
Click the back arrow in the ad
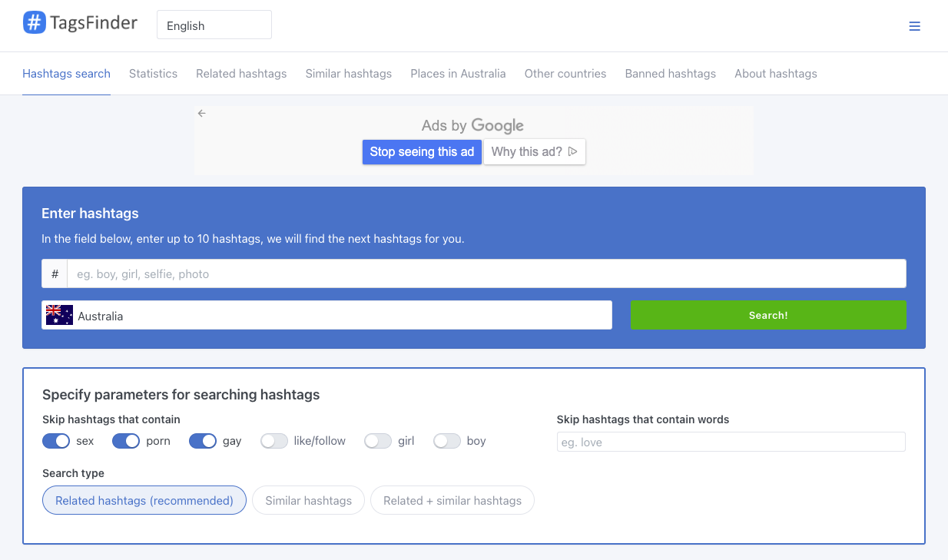202,113
